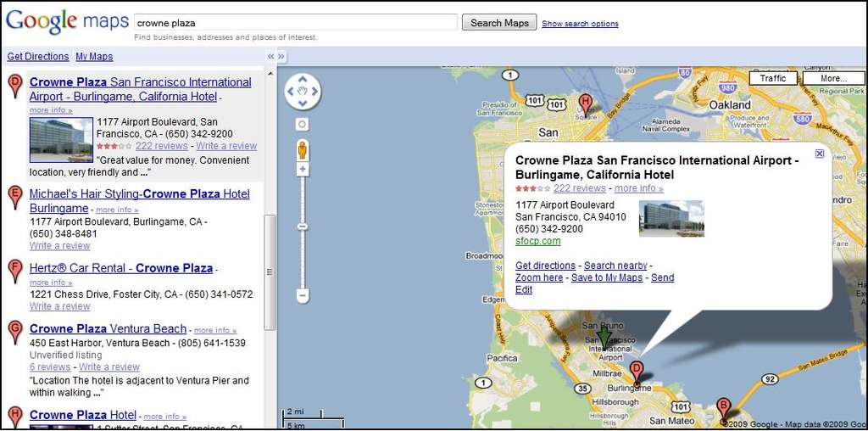868x431 pixels.
Task: Click the pan right arrow on map control
Action: (x=315, y=91)
